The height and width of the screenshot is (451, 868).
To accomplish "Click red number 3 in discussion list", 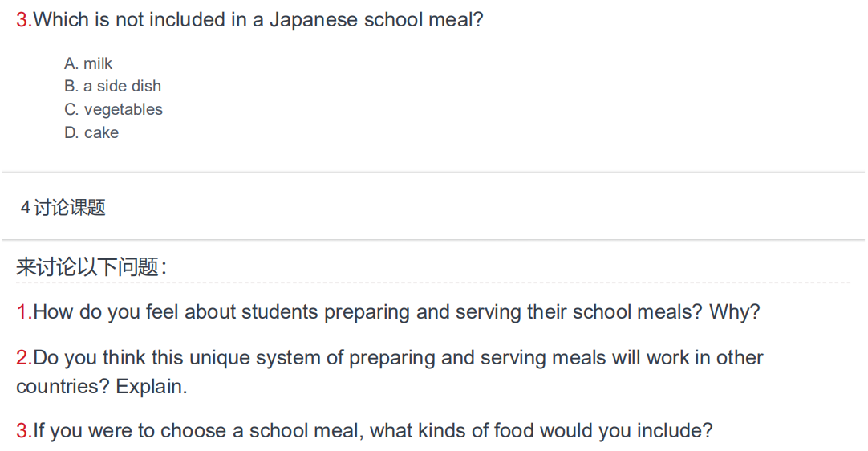I will point(24,430).
